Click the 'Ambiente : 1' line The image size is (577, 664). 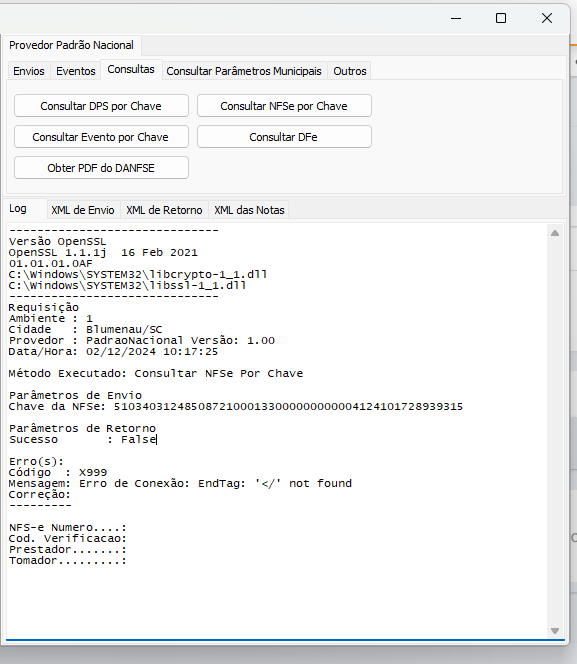point(51,318)
